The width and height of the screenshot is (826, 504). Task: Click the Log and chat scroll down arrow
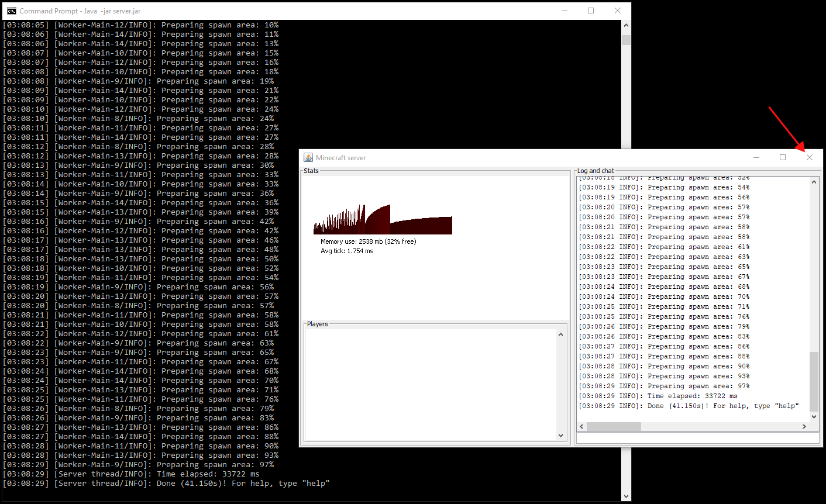pyautogui.click(x=814, y=416)
